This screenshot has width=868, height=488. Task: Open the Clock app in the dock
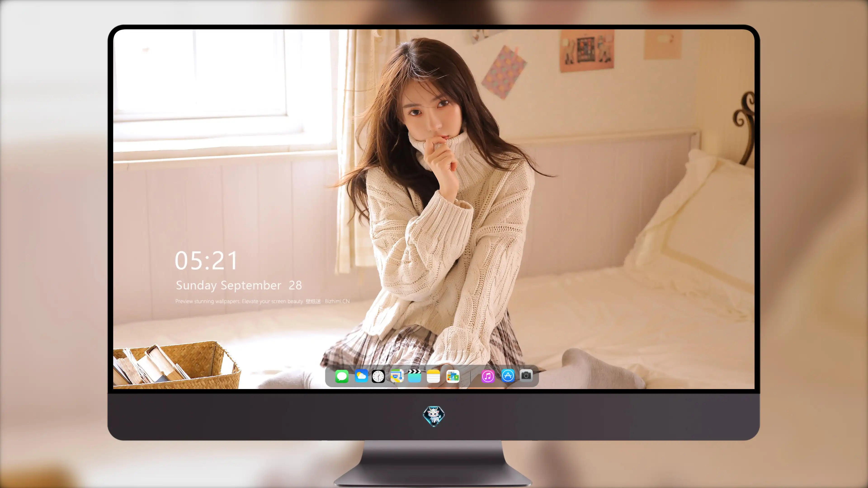point(378,376)
